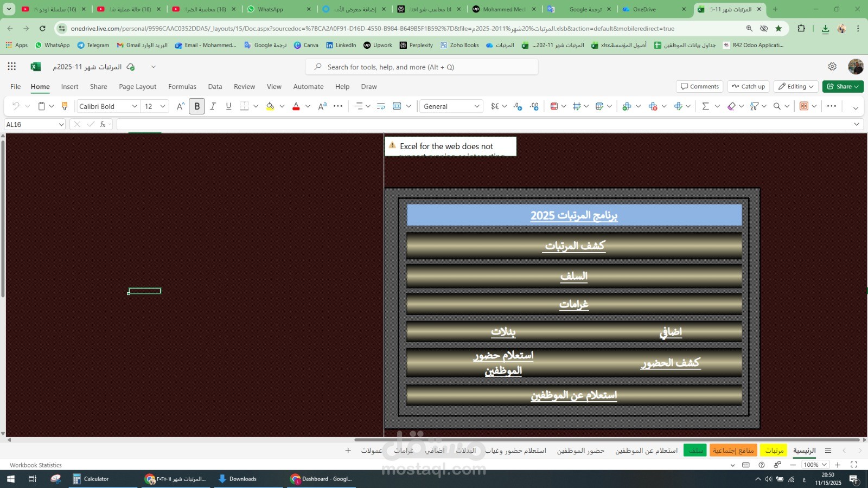
Task: Click the السلف button in sheet
Action: click(575, 276)
